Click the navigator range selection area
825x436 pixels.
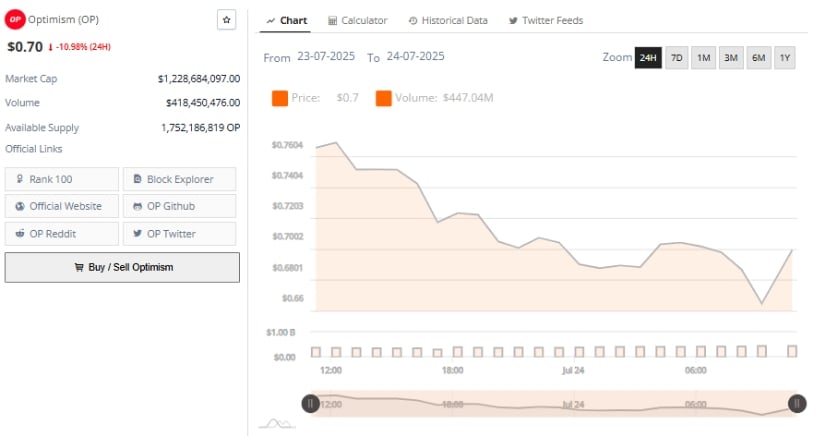pyautogui.click(x=554, y=403)
